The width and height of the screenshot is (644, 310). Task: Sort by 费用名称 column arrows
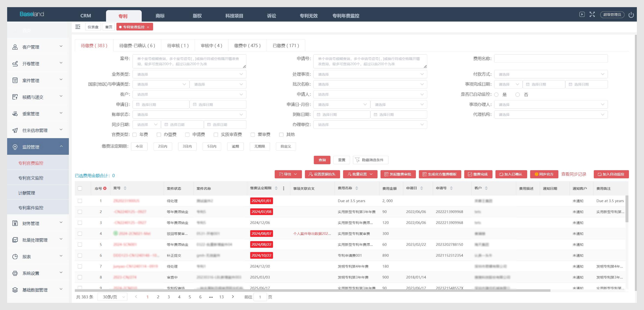tap(357, 188)
